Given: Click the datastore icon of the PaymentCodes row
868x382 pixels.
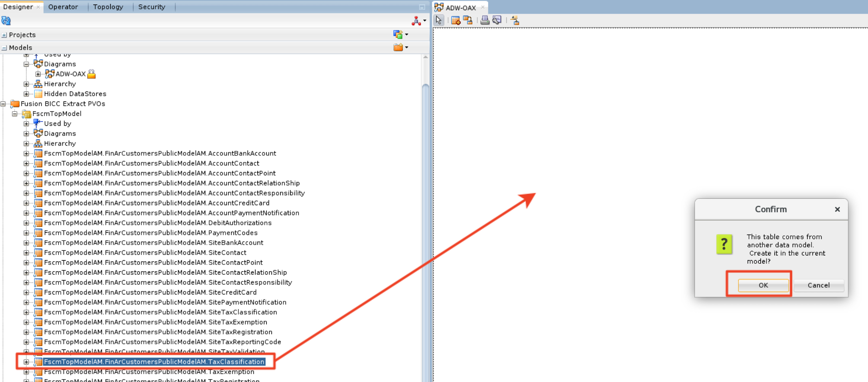Looking at the screenshot, I should [38, 233].
